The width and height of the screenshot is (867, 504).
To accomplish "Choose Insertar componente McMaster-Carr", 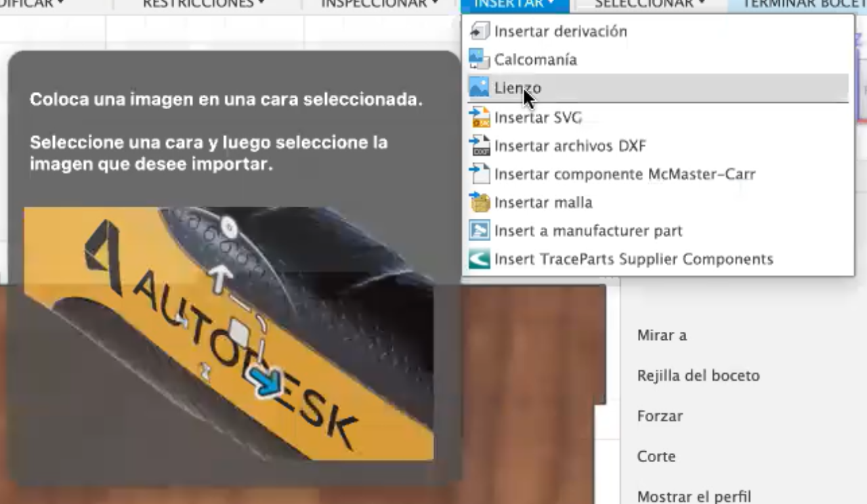I will pos(658,174).
